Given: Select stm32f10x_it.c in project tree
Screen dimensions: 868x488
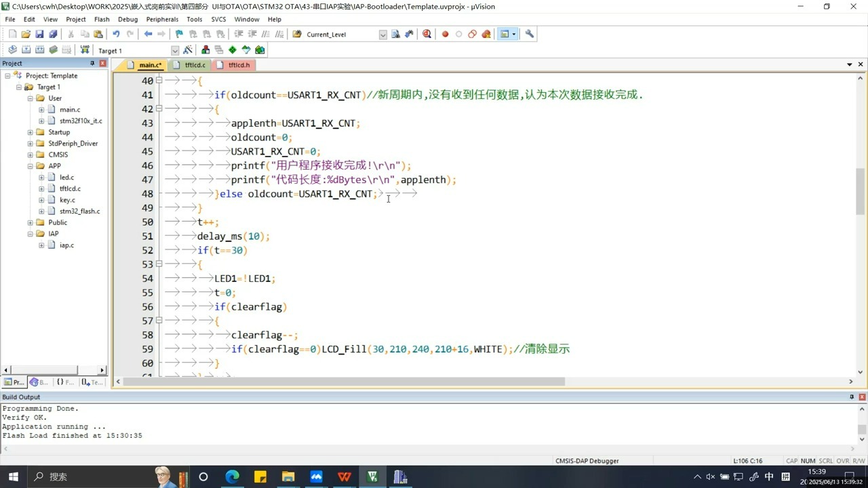Looking at the screenshot, I should pyautogui.click(x=81, y=121).
